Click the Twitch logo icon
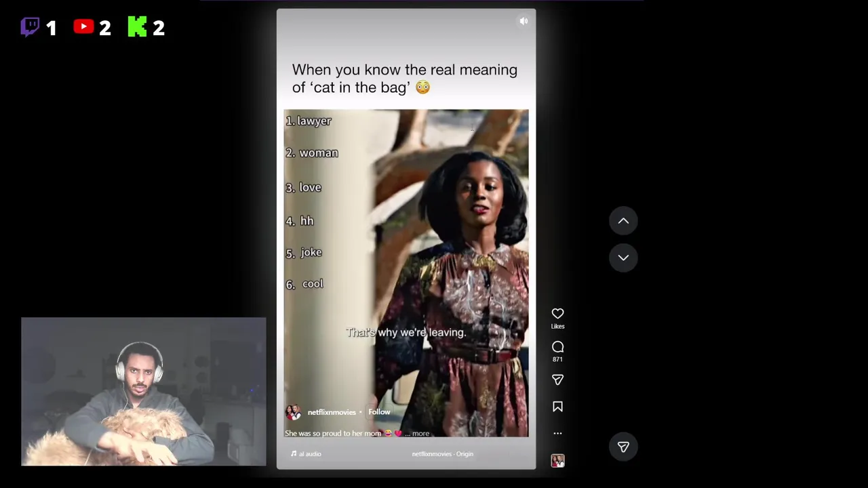Viewport: 868px width, 488px height. tap(30, 27)
